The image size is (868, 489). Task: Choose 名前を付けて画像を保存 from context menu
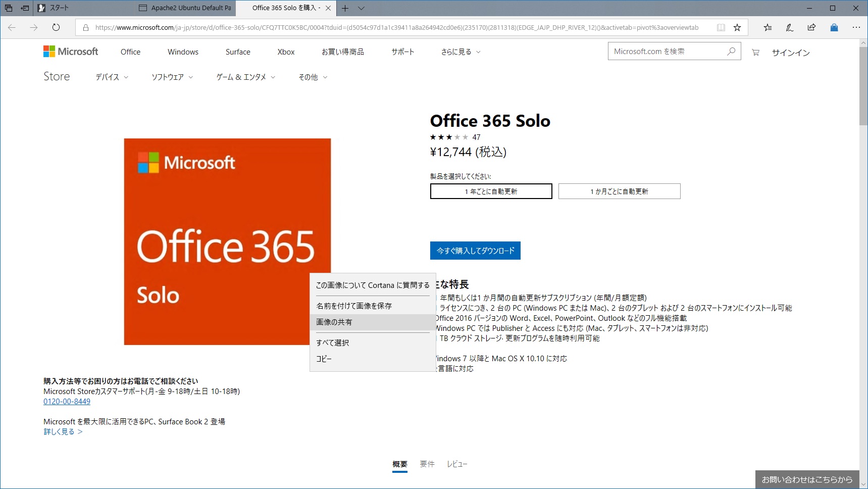pyautogui.click(x=373, y=306)
